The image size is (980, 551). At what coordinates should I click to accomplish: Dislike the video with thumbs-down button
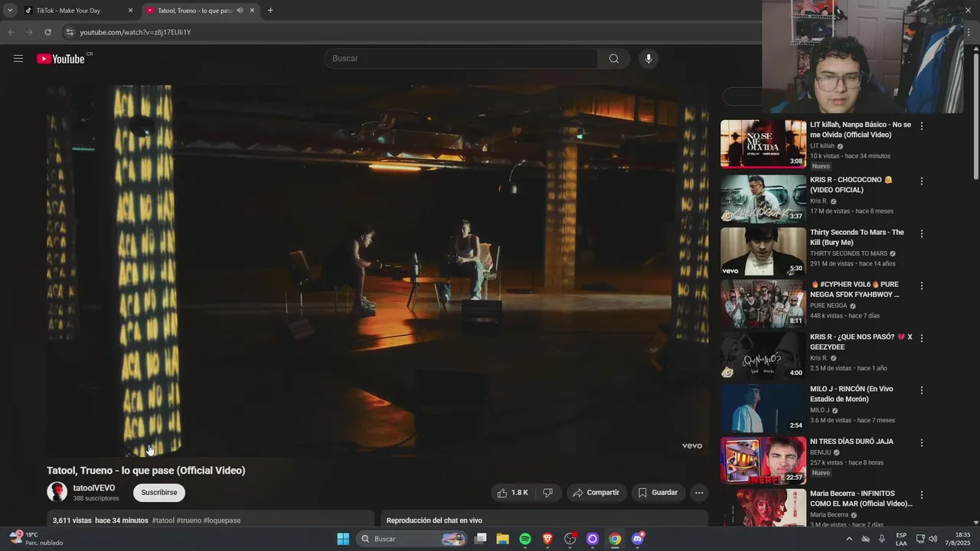547,493
